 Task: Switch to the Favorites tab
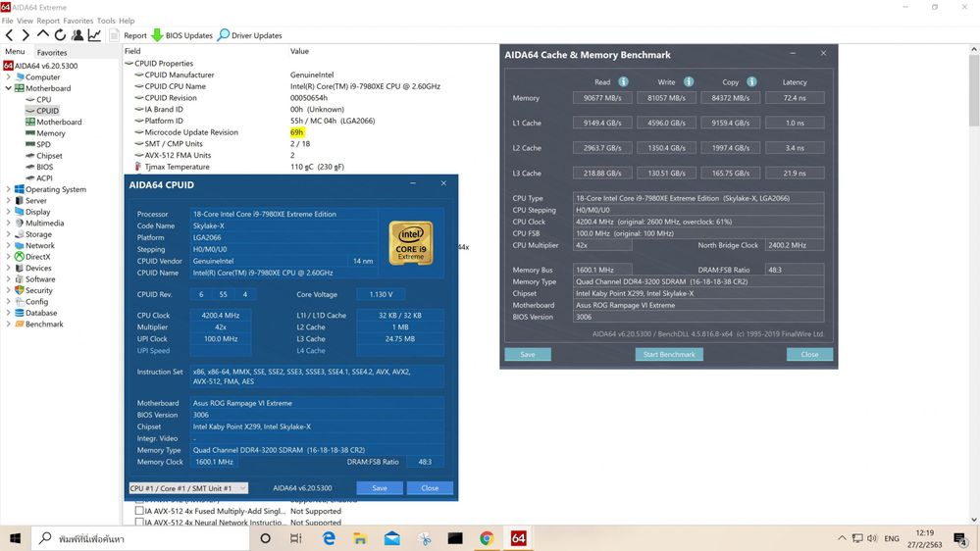coord(52,53)
